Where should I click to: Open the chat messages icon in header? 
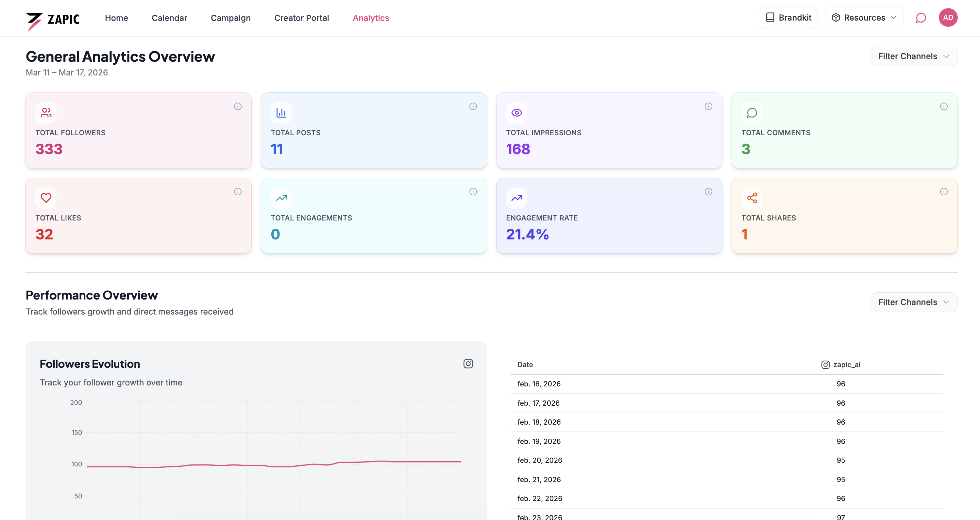(x=921, y=18)
